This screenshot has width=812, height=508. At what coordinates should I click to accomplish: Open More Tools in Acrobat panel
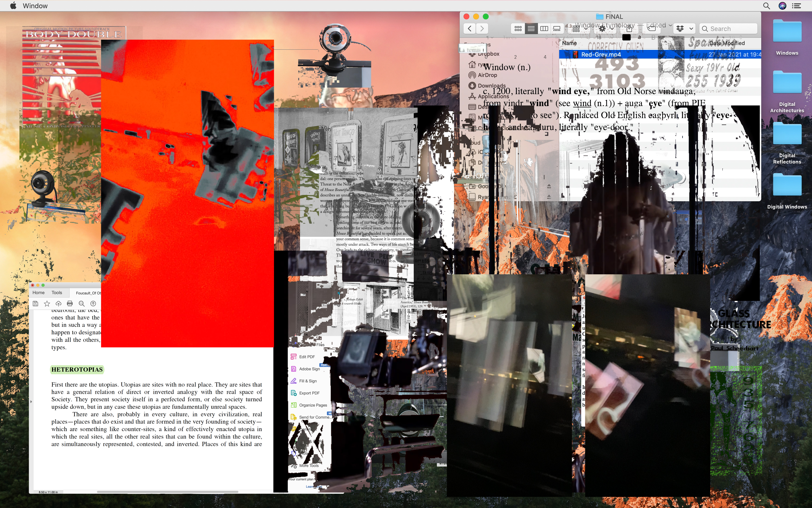[x=305, y=466]
